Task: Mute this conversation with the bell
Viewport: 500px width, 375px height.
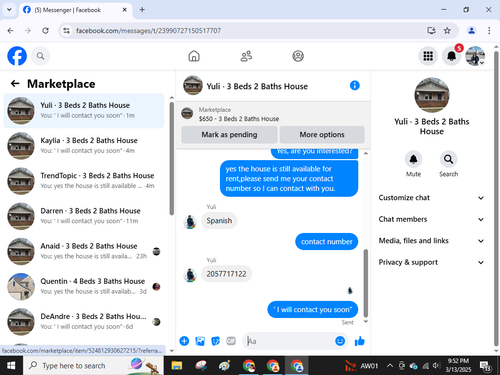Action: pyautogui.click(x=413, y=159)
